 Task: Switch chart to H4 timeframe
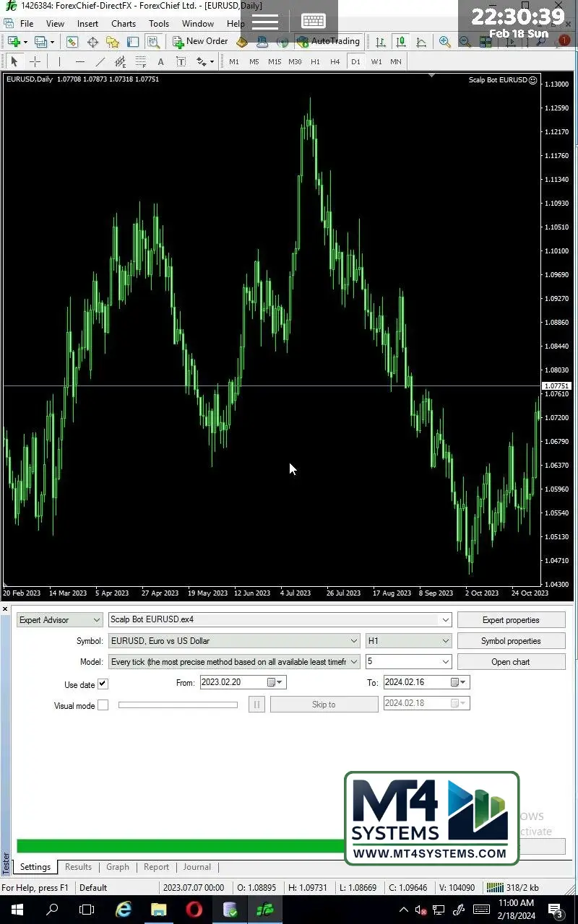(x=335, y=61)
